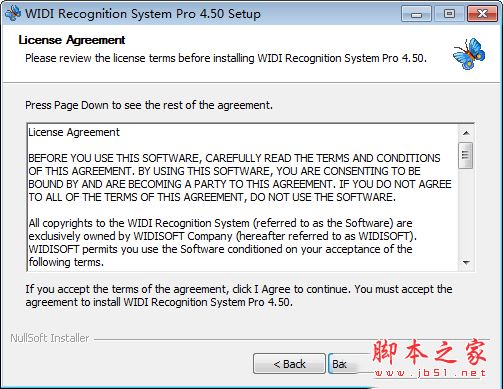The image size is (503, 389).
Task: Click the highlighted button next to Back
Action: [343, 364]
